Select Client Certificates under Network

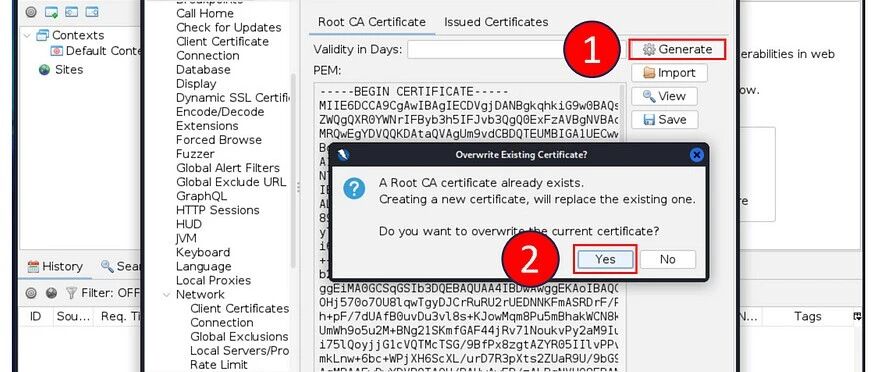[239, 308]
